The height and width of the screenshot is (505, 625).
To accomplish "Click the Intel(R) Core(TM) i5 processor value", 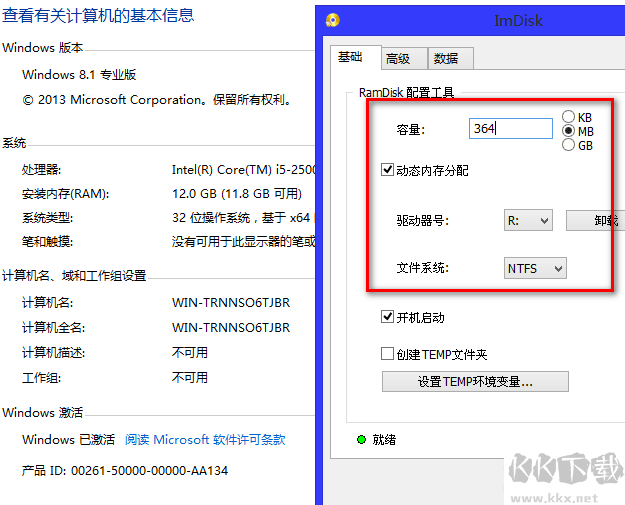I will coord(244,170).
